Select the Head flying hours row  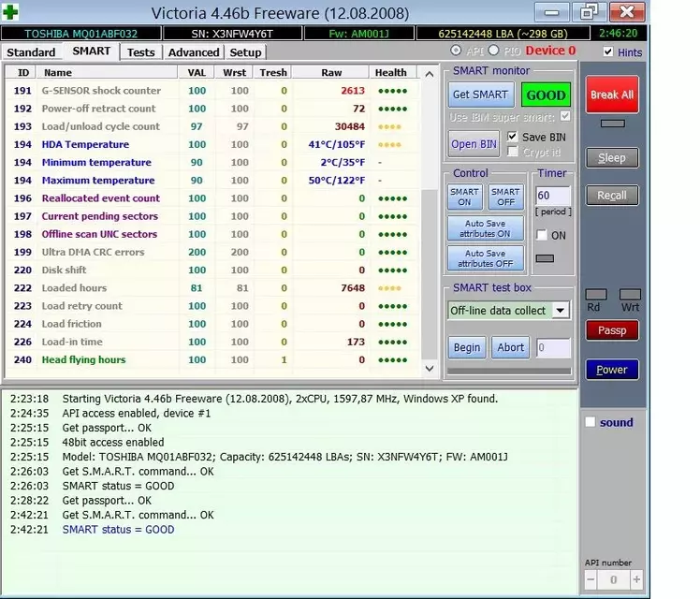tap(213, 359)
